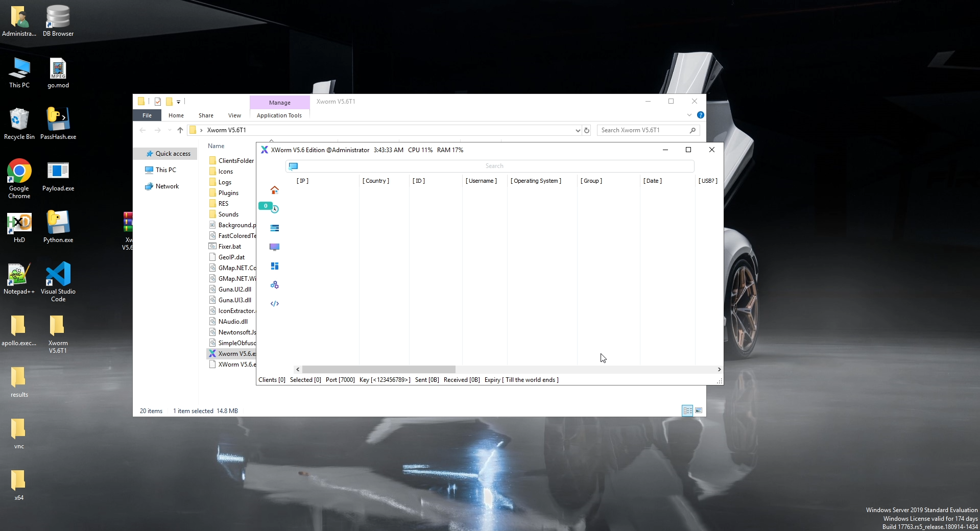Screen dimensions: 980x531
Task: Click the gears settings sidebar icon
Action: click(x=274, y=285)
